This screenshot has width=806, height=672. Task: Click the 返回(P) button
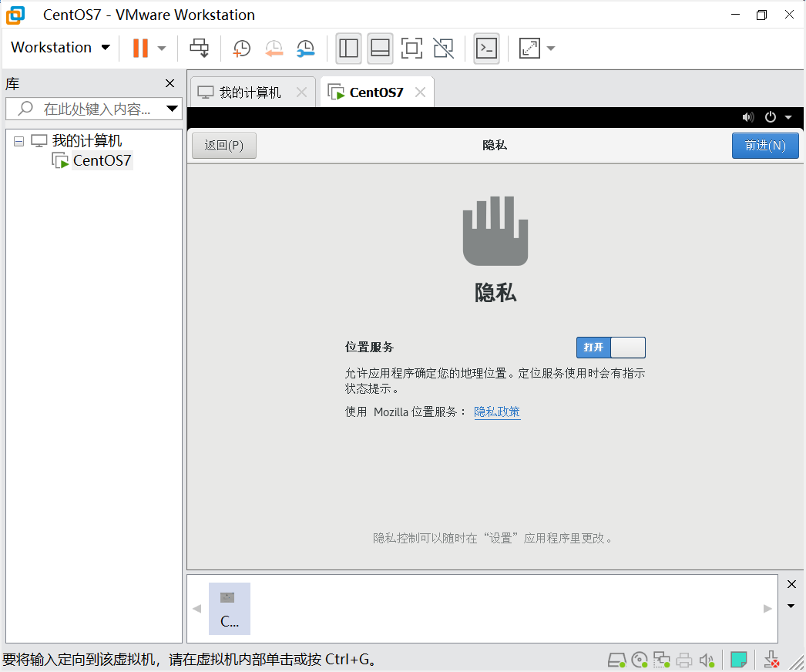(224, 146)
